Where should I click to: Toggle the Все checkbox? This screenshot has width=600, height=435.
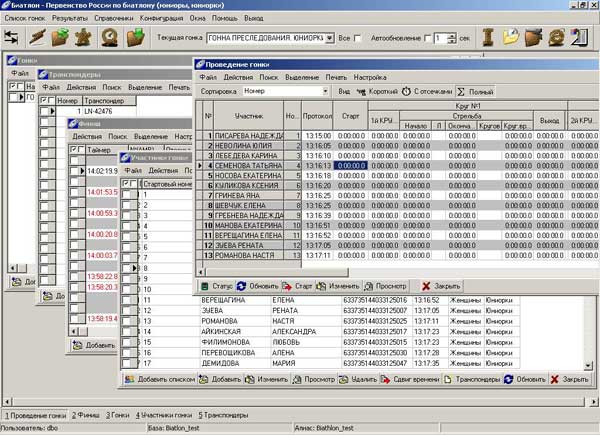pos(357,38)
